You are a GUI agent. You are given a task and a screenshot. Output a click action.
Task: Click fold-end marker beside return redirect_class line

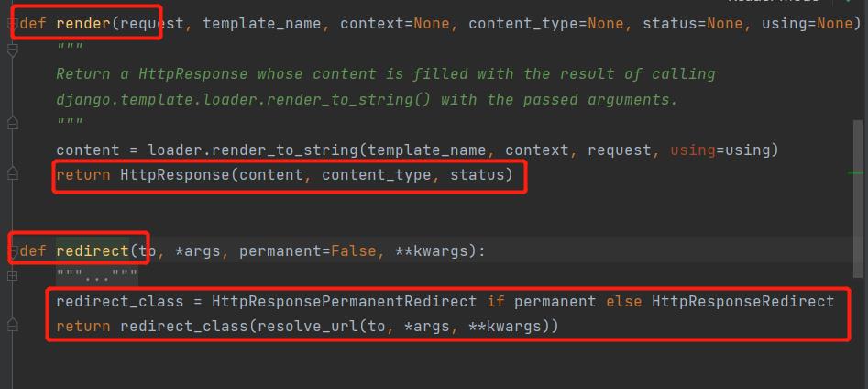(x=12, y=326)
